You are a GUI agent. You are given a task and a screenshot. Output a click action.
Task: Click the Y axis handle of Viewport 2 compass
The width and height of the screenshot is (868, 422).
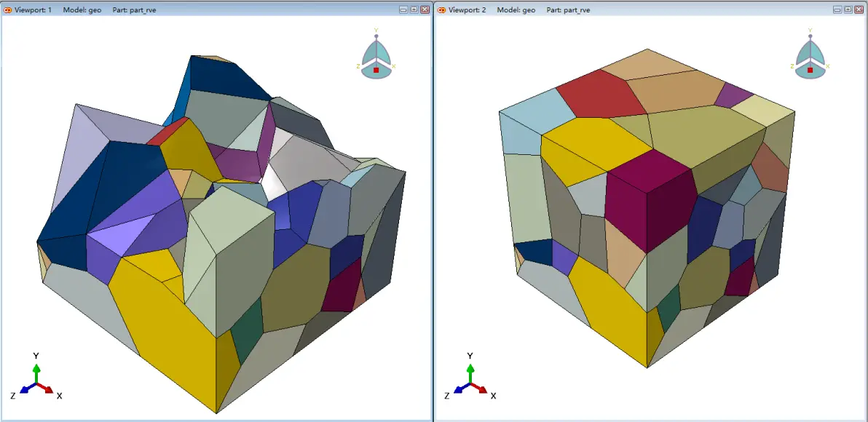coord(810,36)
